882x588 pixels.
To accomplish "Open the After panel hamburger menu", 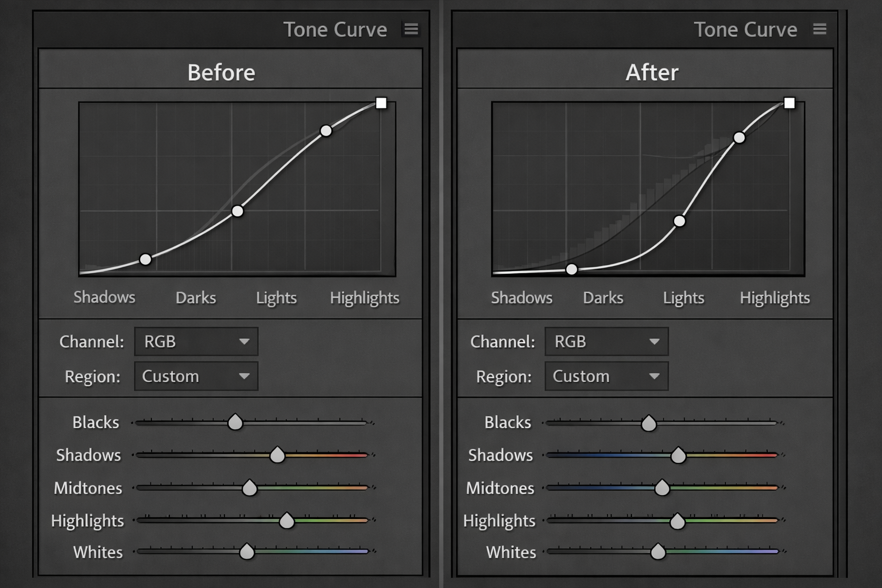I will [820, 29].
